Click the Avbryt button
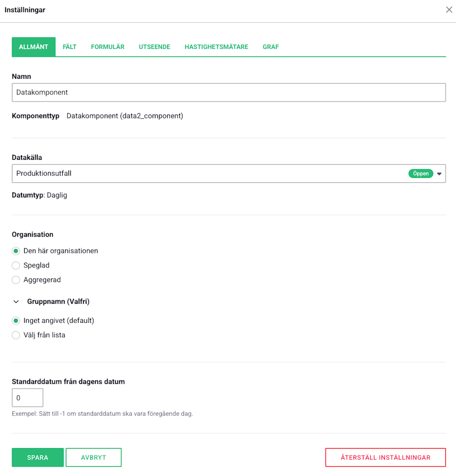The height and width of the screenshot is (476, 456). 94,457
